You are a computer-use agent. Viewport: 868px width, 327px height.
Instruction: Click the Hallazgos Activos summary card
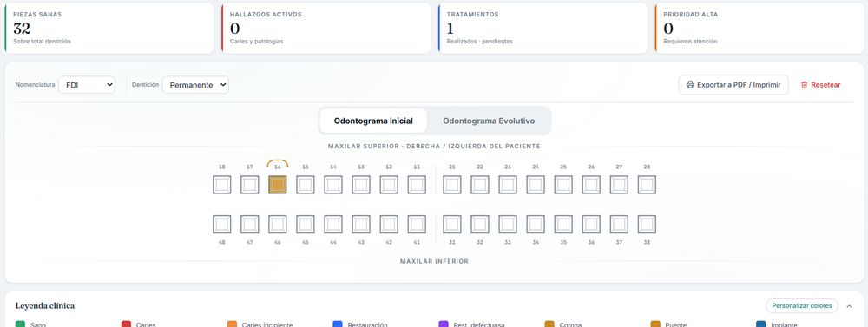[326, 29]
